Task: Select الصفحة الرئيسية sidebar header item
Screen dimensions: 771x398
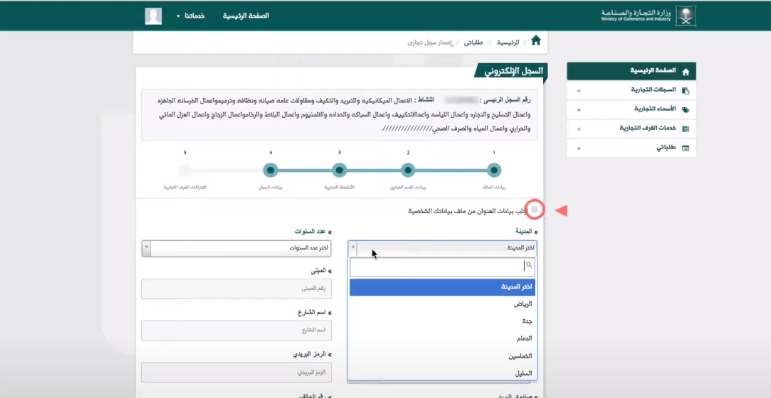Action: click(x=631, y=71)
